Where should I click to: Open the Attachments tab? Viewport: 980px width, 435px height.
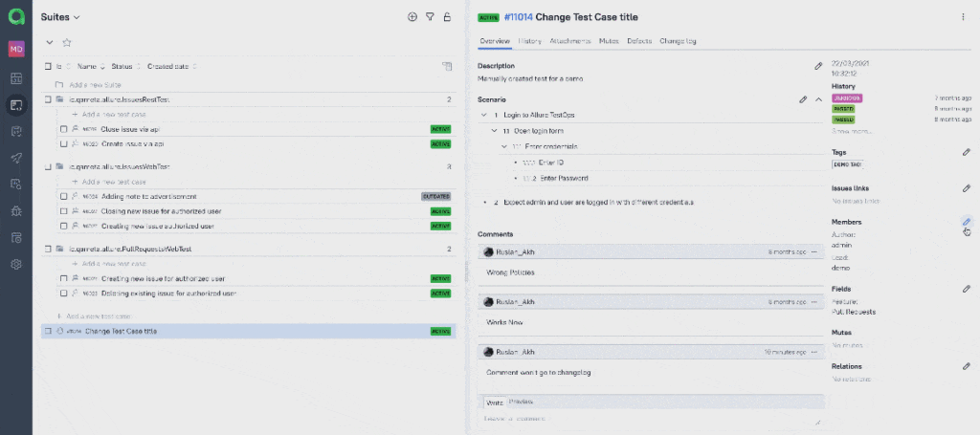coord(569,41)
